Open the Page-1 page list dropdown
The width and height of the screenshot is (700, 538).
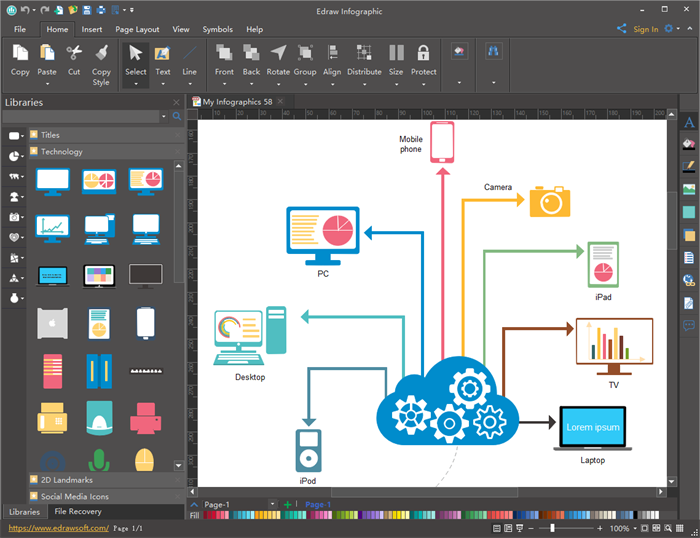pyautogui.click(x=272, y=505)
